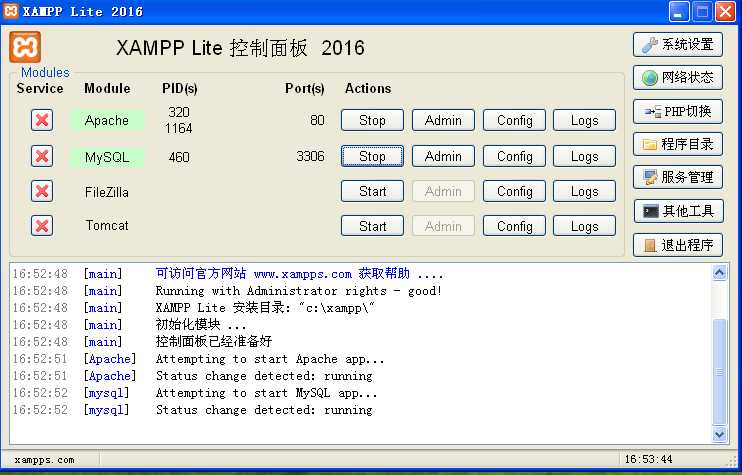Toggle the MySQL service install checkbox
The height and width of the screenshot is (475, 742).
tap(42, 156)
